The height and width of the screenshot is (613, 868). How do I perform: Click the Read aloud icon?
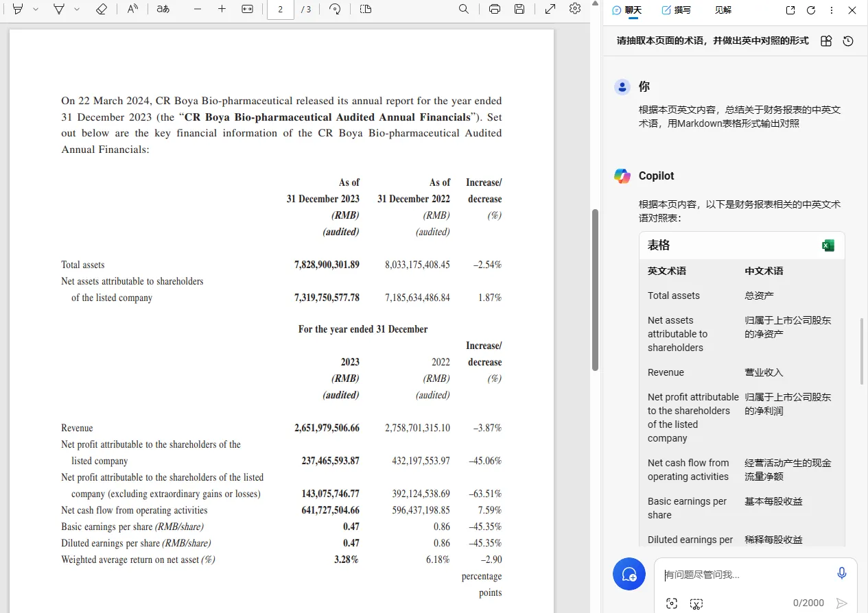[x=133, y=9]
